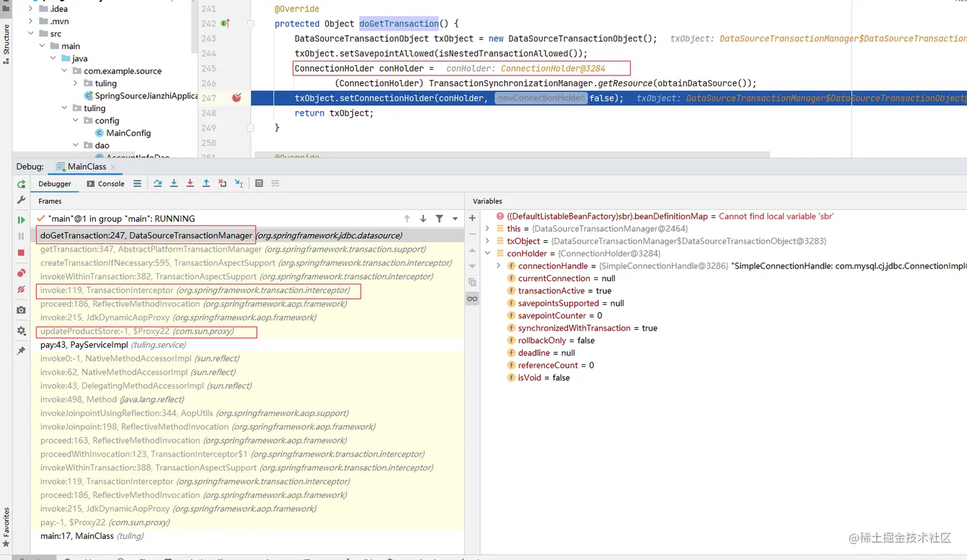Viewport: 967px width, 560px height.
Task: Step out of the current method
Action: tap(206, 183)
